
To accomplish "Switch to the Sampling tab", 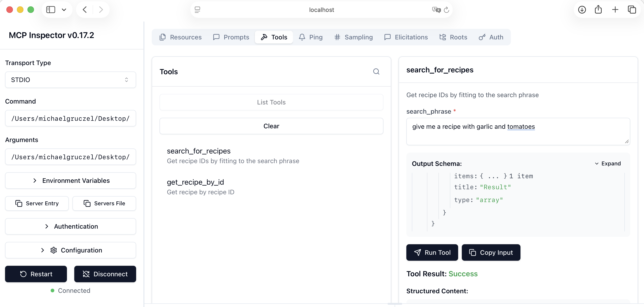I will coord(353,37).
